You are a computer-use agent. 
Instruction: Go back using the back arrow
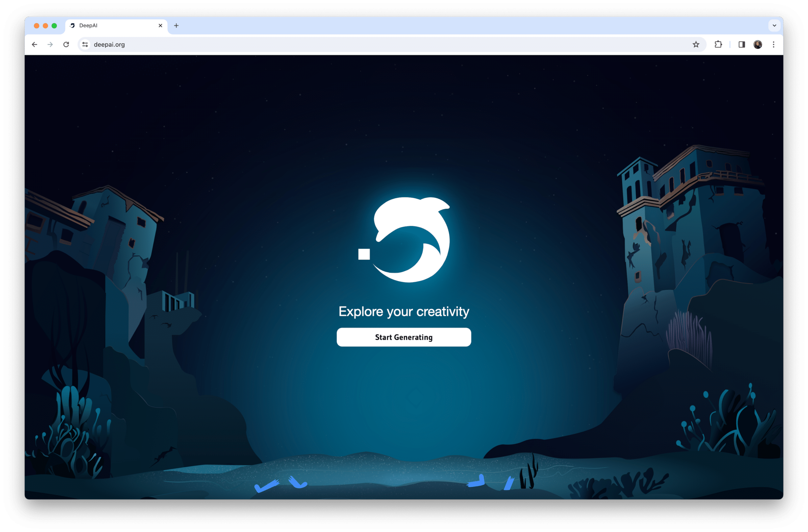click(x=35, y=44)
